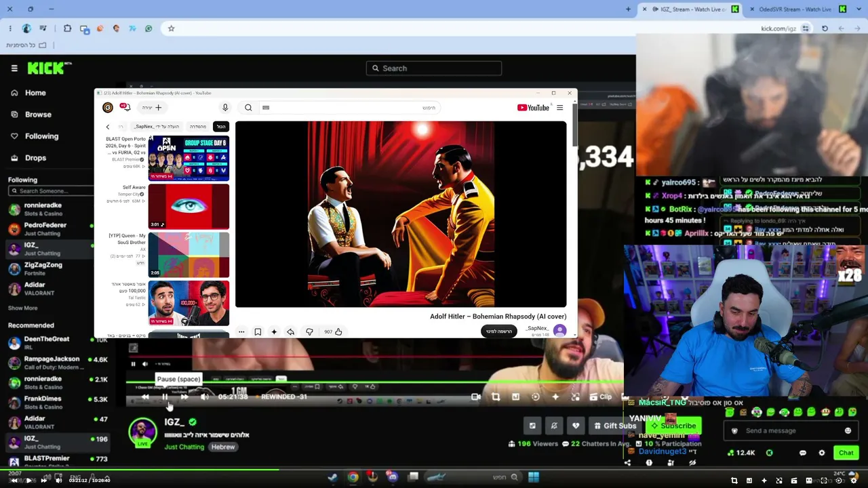This screenshot has width=868, height=488.
Task: Click the chip row back chevron
Action: click(107, 127)
